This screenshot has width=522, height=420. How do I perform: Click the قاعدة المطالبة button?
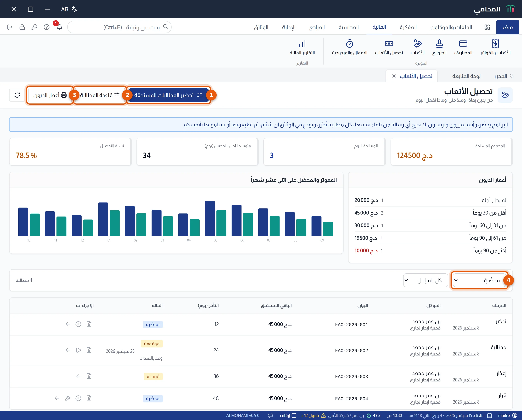point(100,95)
